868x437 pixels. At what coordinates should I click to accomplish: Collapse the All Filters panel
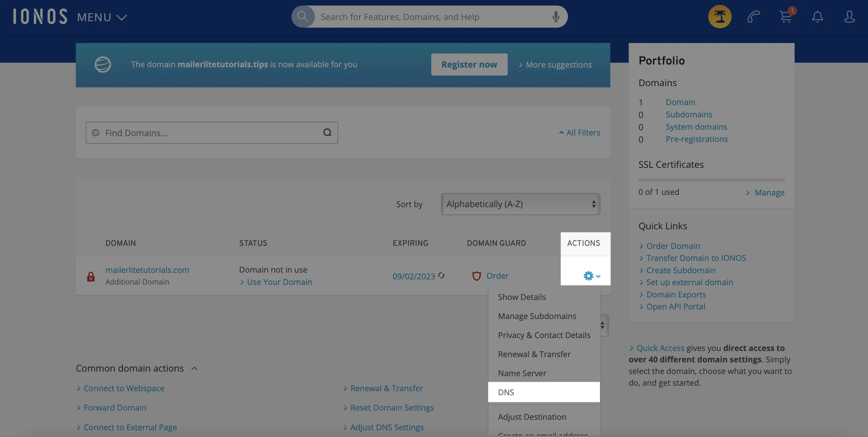pyautogui.click(x=580, y=132)
